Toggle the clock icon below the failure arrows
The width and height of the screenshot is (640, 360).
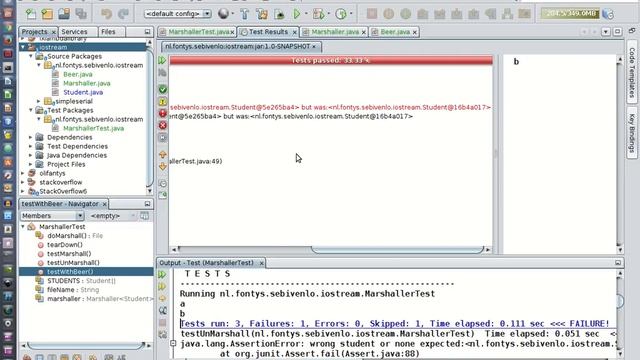point(162,183)
